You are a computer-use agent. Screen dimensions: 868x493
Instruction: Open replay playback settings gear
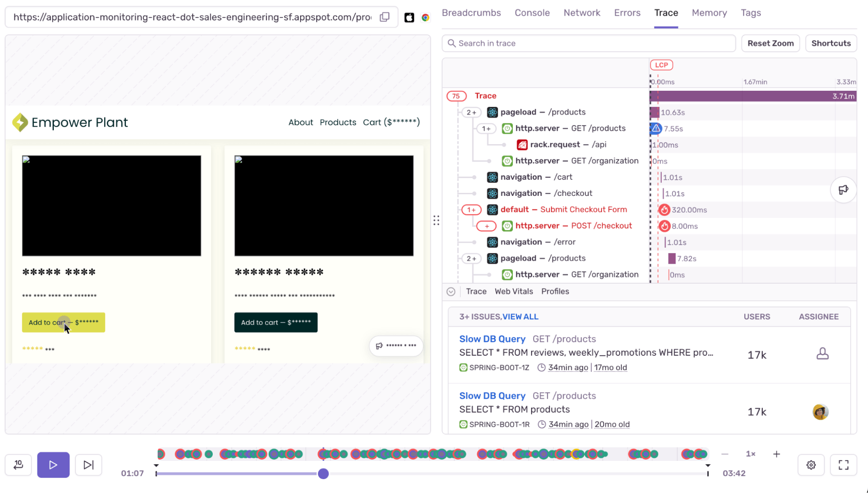pos(811,464)
